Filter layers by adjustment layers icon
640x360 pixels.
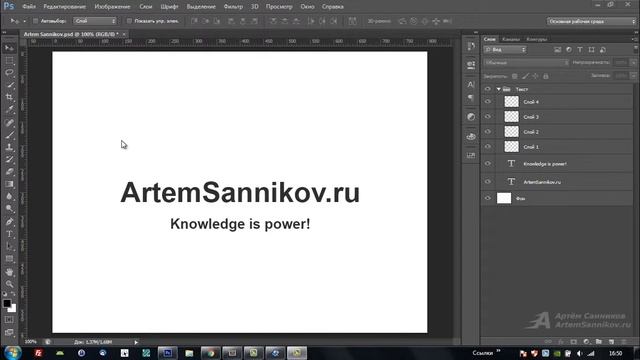569,50
